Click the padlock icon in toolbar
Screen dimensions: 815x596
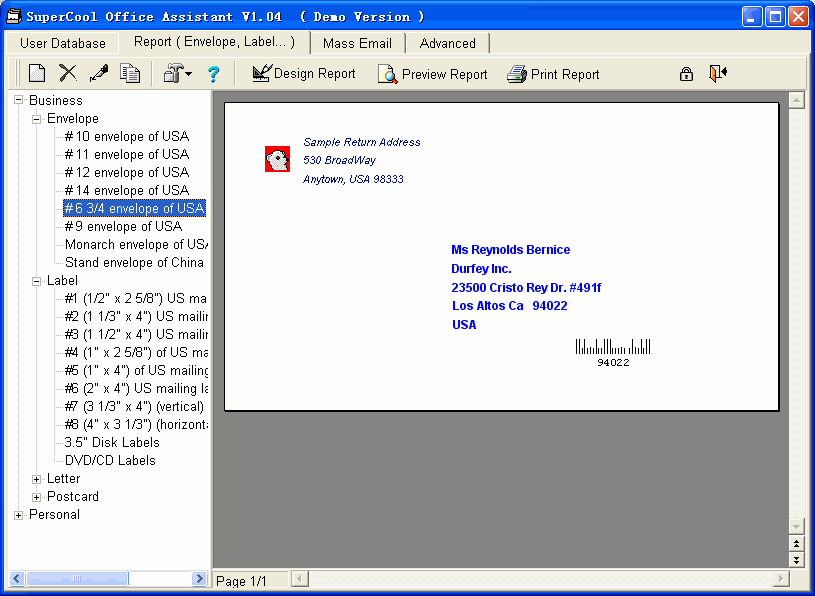(x=686, y=73)
